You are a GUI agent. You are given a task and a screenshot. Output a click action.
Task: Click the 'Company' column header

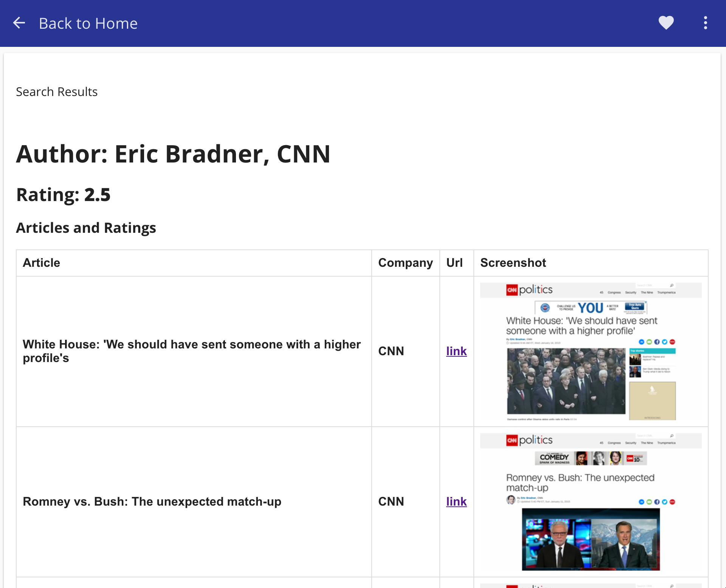pos(405,263)
